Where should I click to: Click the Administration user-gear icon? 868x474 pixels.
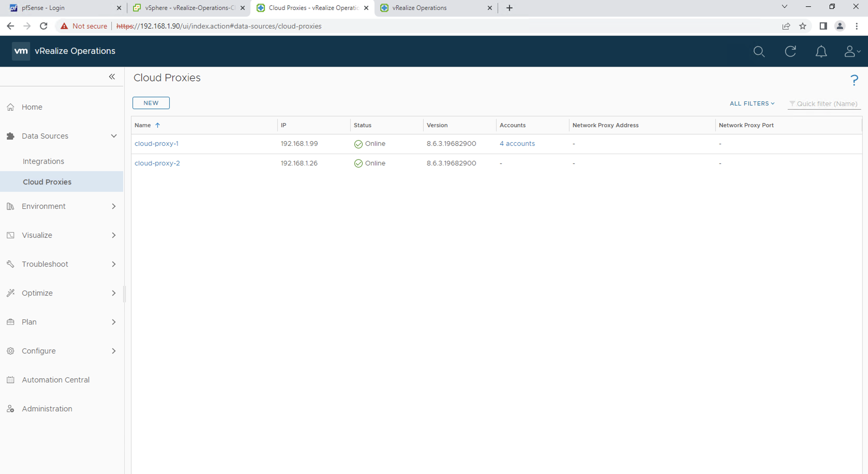coord(10,409)
